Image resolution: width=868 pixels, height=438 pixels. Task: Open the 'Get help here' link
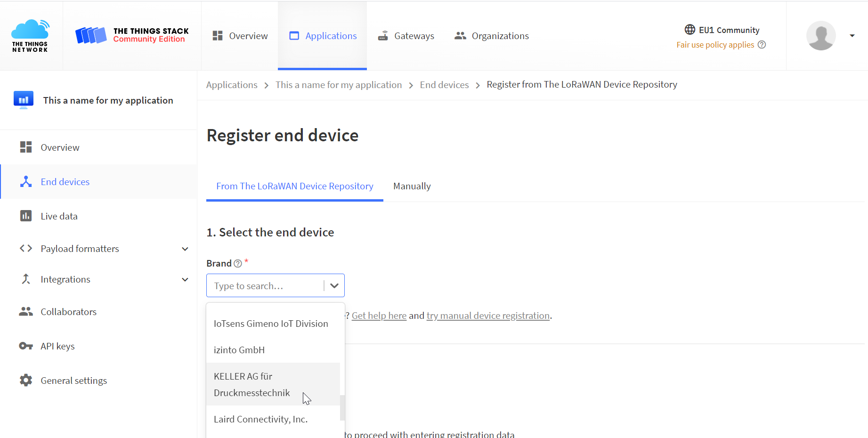click(x=379, y=316)
